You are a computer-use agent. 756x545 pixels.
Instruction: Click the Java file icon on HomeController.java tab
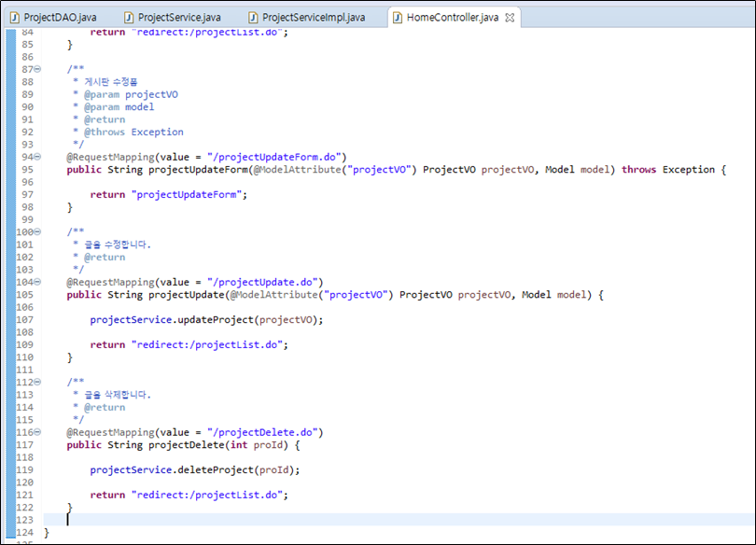(x=398, y=18)
